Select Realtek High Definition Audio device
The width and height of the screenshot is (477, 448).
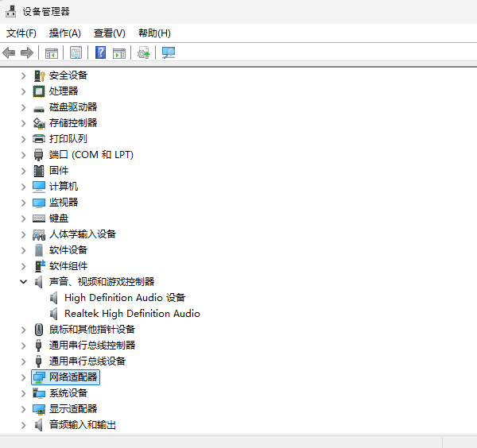(x=132, y=313)
